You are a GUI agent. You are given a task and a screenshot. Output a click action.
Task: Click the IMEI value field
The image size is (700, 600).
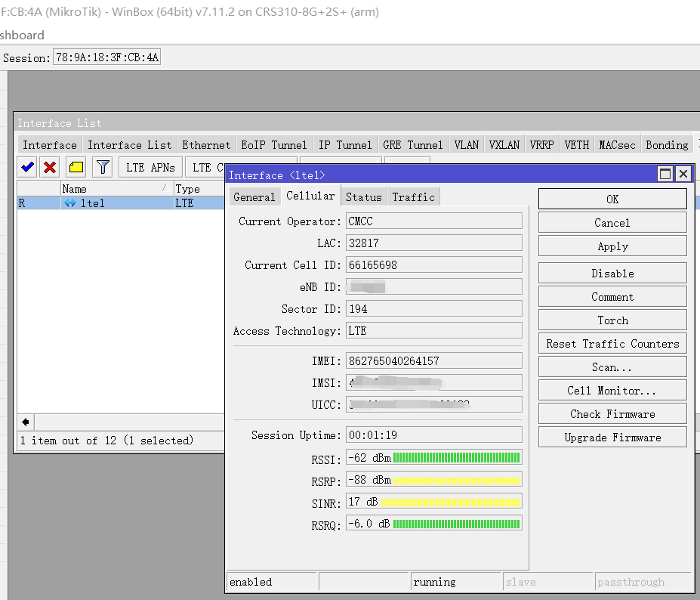point(433,361)
